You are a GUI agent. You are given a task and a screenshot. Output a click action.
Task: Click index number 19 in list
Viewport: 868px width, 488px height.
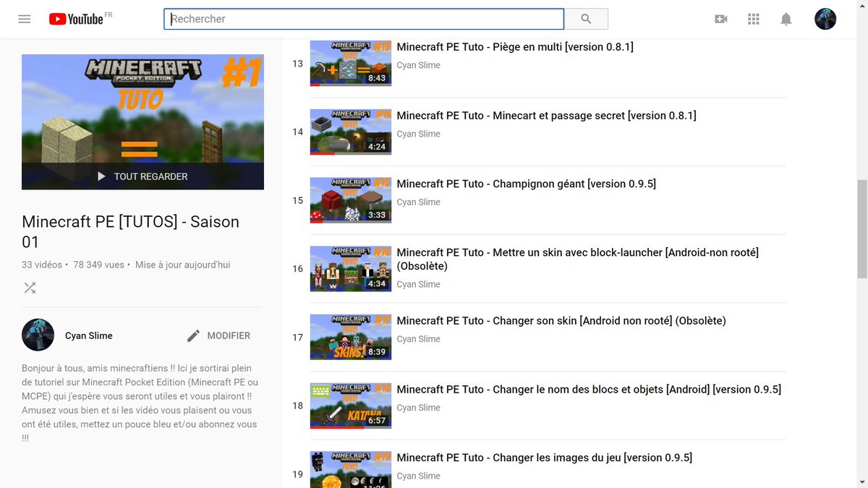(297, 474)
